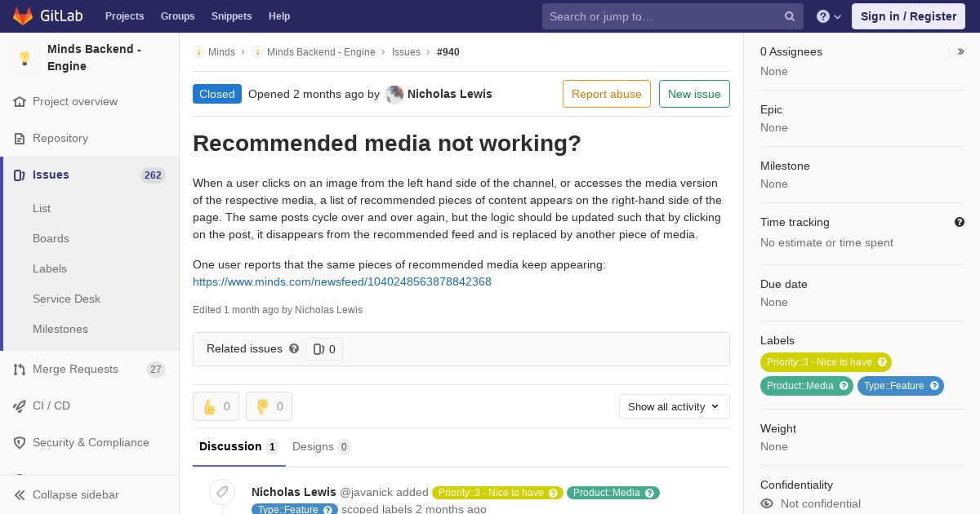Image resolution: width=980 pixels, height=514 pixels.
Task: Open Service Desk
Action: [x=66, y=299]
